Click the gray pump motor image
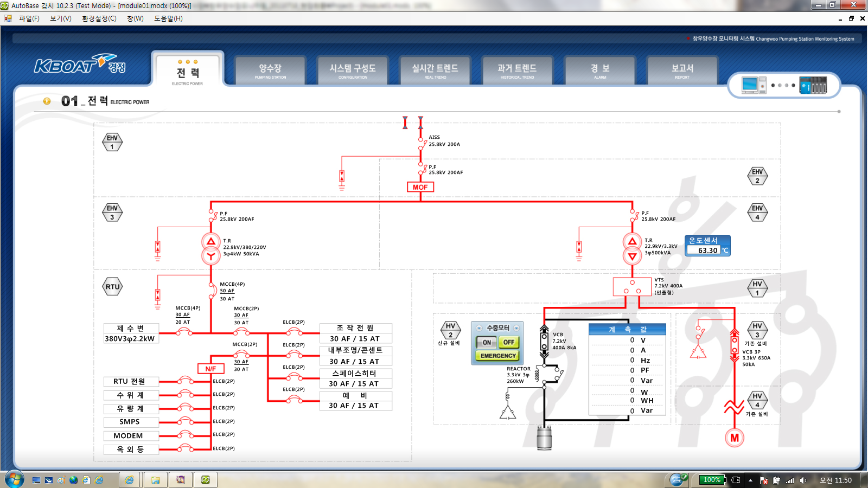 click(x=544, y=438)
